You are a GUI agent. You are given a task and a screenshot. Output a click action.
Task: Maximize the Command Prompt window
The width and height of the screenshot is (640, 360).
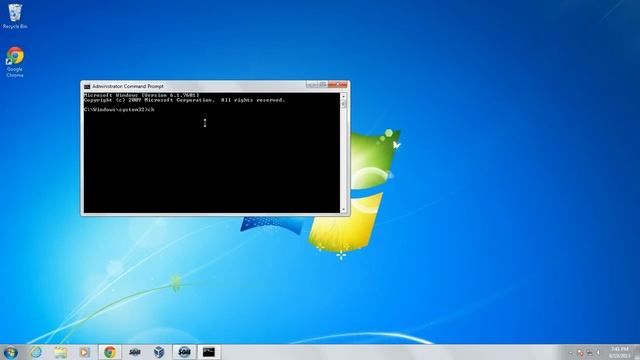pyautogui.click(x=322, y=84)
